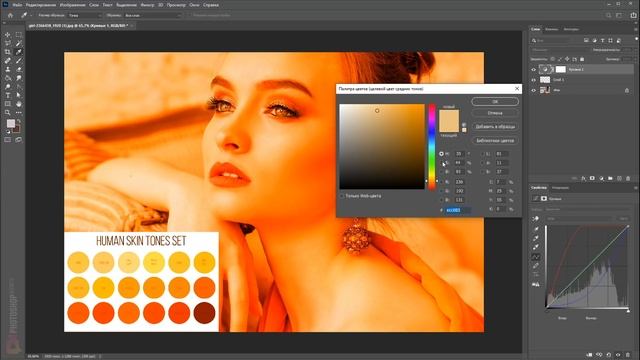Screen dimensions: 640x360
Task: Open tool preset picker arrow beside eyedropper
Action: (x=31, y=15)
